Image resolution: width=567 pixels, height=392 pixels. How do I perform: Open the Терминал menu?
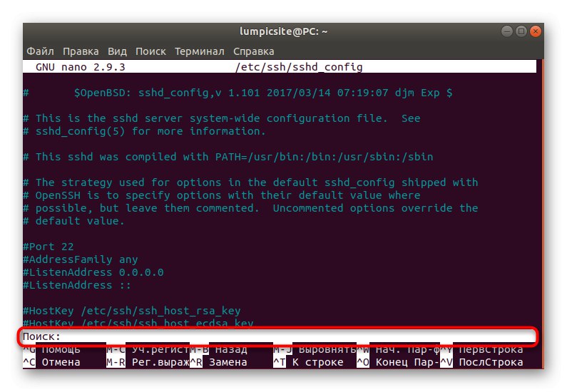[x=199, y=51]
